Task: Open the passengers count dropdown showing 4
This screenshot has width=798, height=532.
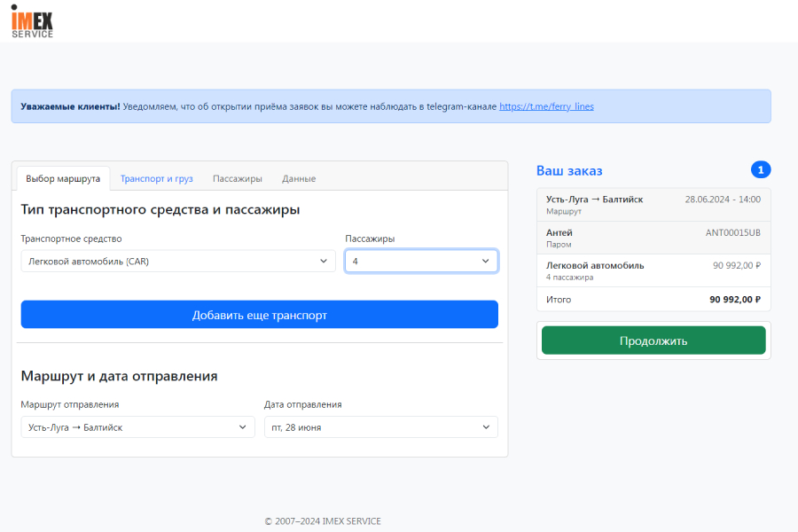Action: click(421, 261)
